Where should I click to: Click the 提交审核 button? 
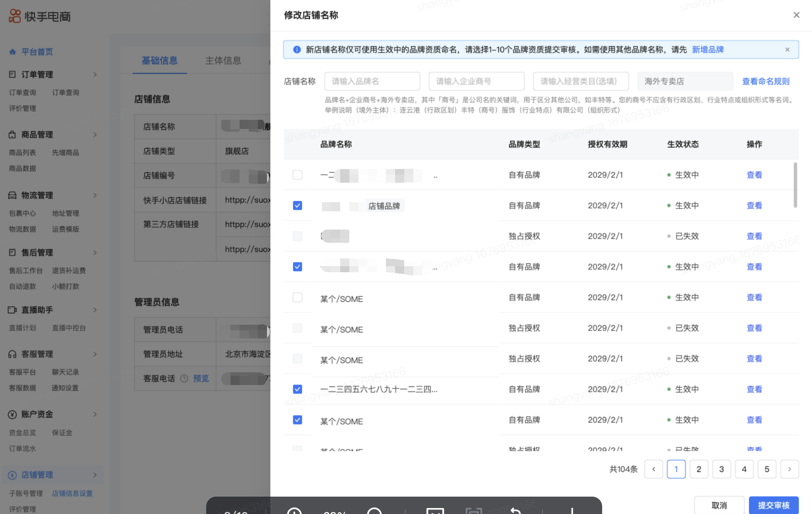coord(774,505)
